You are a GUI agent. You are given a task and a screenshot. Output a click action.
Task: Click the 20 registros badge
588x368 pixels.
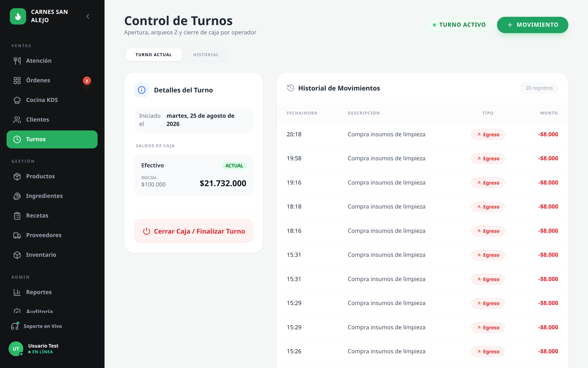[539, 88]
